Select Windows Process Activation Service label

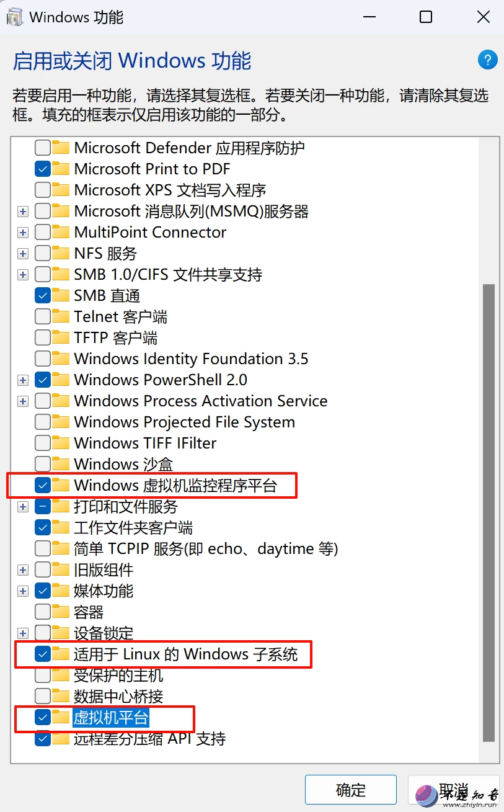pyautogui.click(x=201, y=401)
